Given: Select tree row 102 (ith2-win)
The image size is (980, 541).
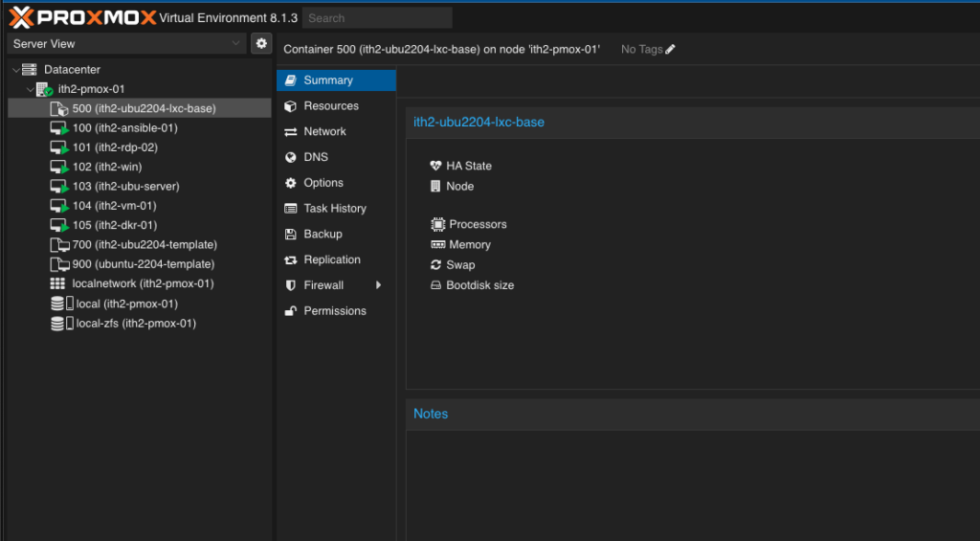Looking at the screenshot, I should tap(140, 167).
